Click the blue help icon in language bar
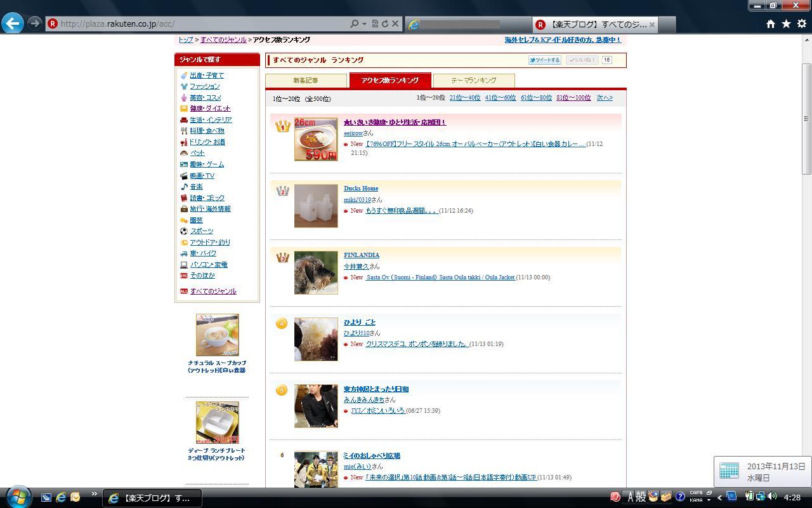 click(x=679, y=497)
